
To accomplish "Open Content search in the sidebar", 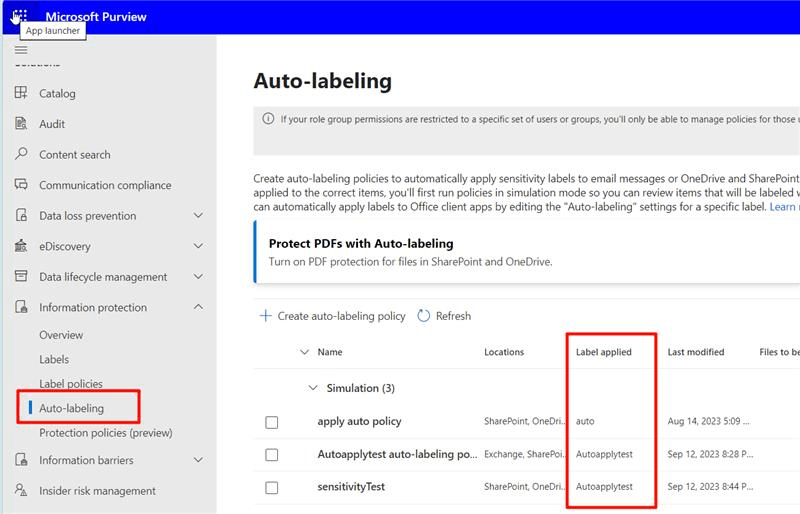I will 74,155.
